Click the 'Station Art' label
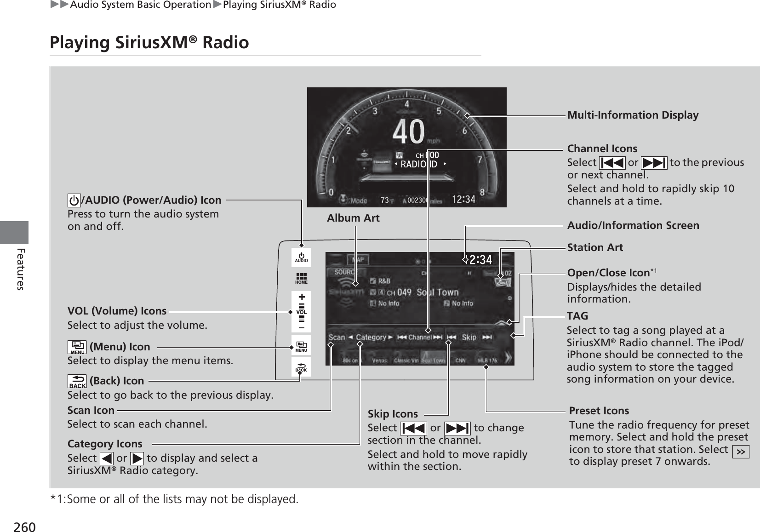 595,247
